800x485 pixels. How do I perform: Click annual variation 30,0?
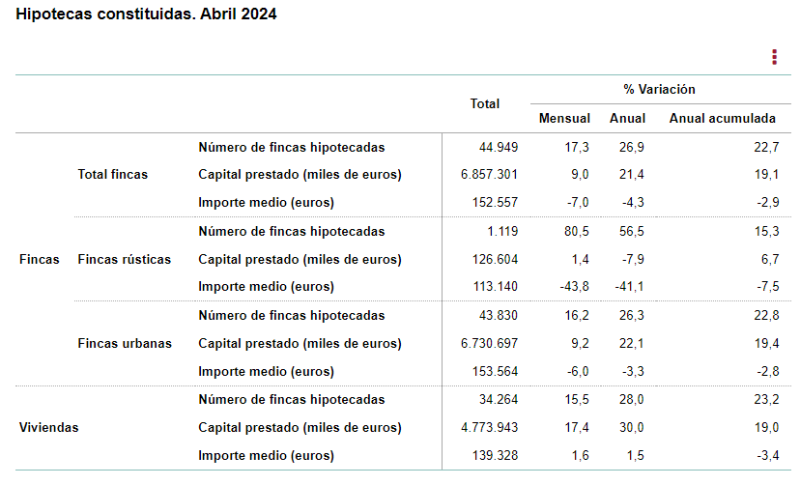(x=632, y=427)
